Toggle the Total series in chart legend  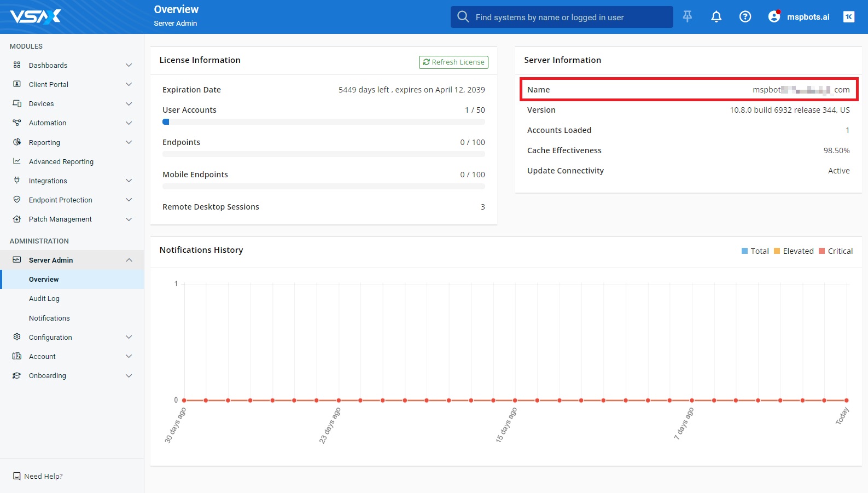pos(755,251)
